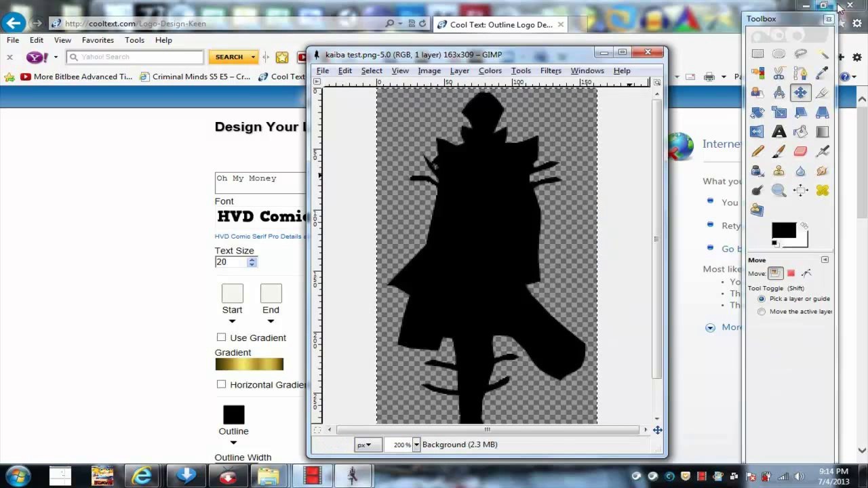Open the GIMP Windows menu
Screen dimensions: 868x488
(x=587, y=70)
